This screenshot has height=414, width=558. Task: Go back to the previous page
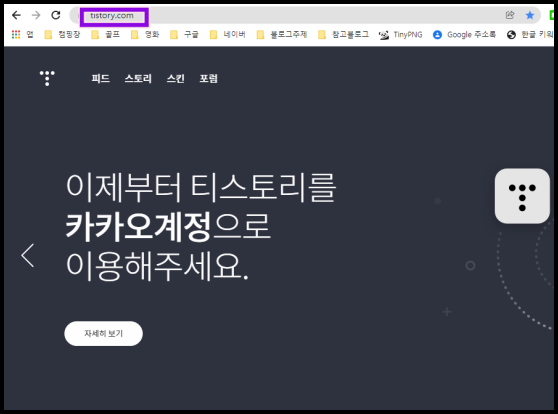pos(16,15)
